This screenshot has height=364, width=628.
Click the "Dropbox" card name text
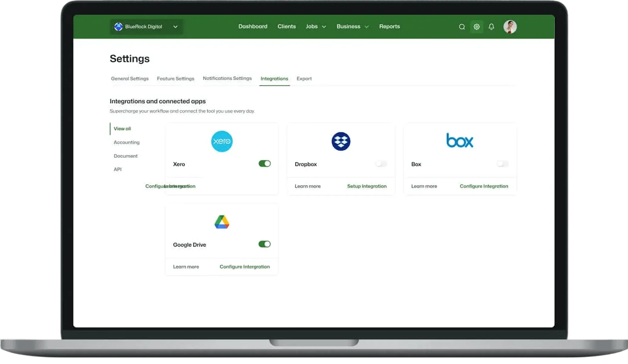(x=306, y=164)
